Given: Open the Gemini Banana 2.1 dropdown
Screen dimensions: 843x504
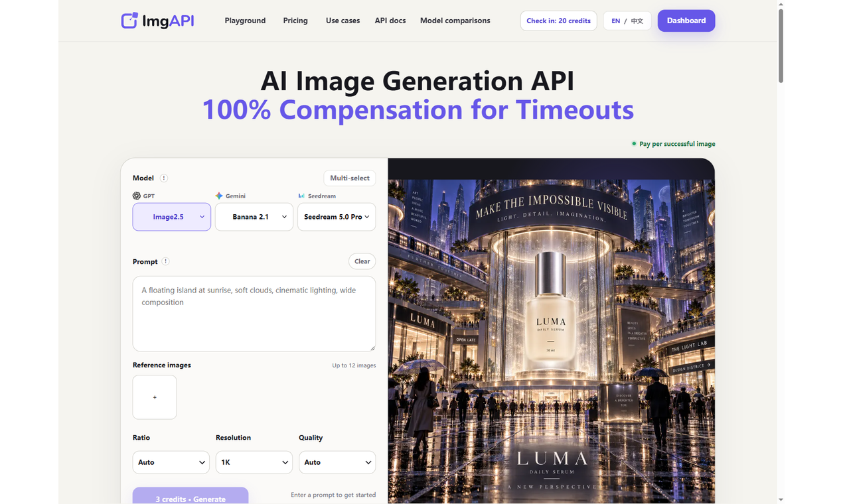Looking at the screenshot, I should 254,217.
